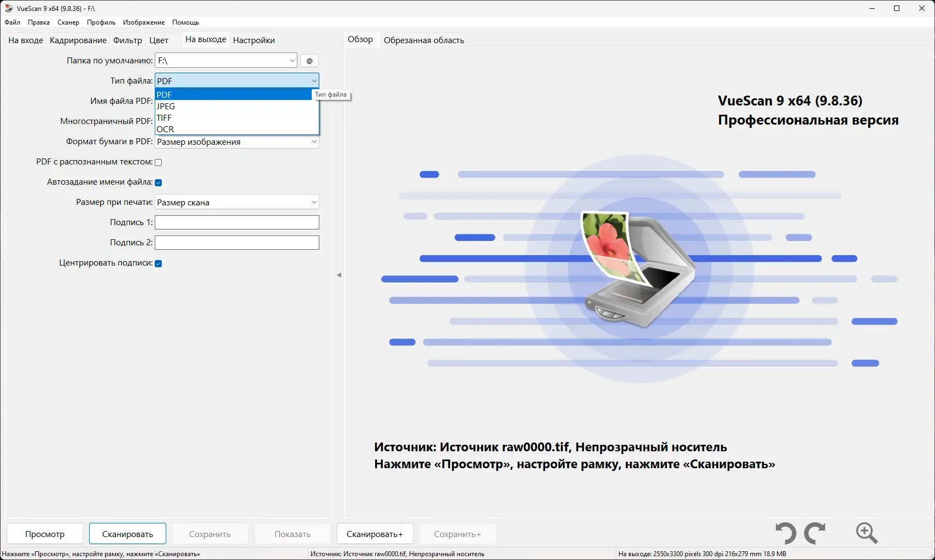Click the 'Подпись 1' text field

click(x=237, y=222)
